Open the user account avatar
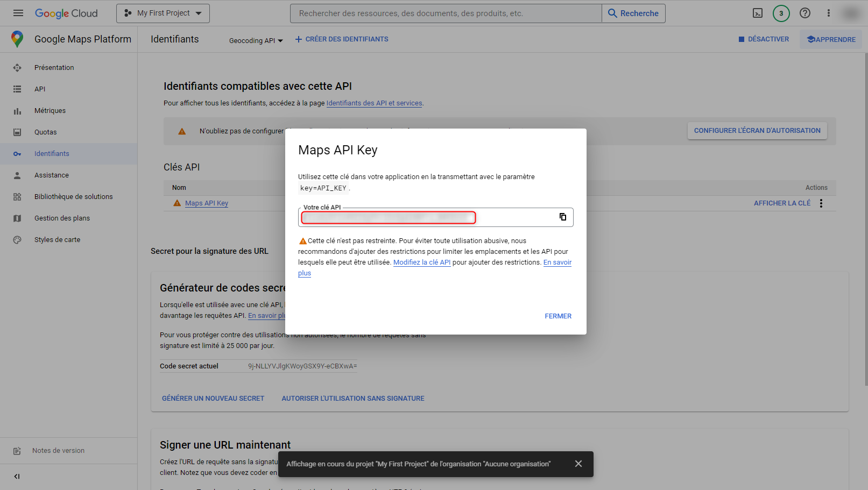Viewport: 868px width, 490px height. 851,13
